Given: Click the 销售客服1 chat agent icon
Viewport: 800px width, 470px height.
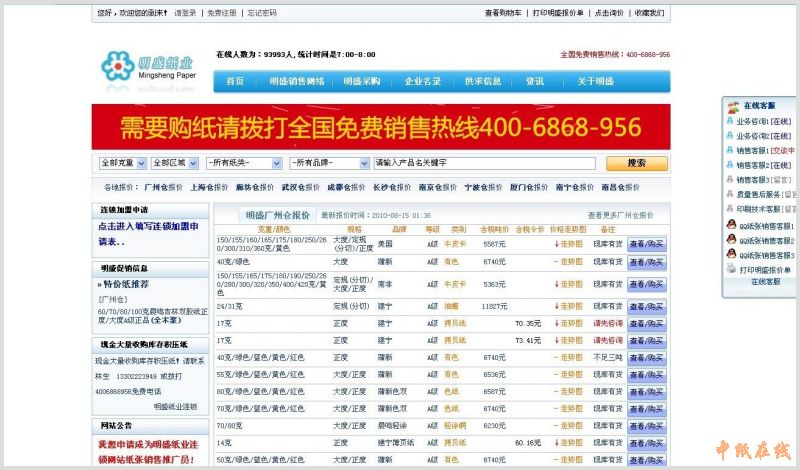Looking at the screenshot, I should (x=731, y=151).
